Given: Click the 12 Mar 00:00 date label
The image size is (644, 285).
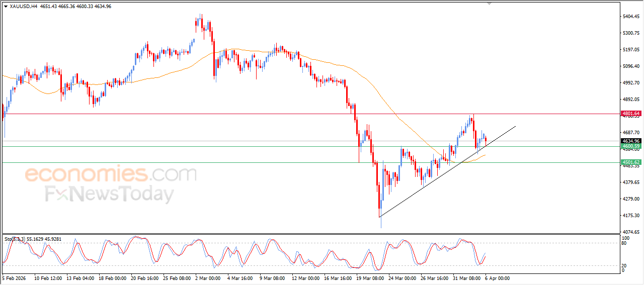Looking at the screenshot, I should pyautogui.click(x=306, y=277).
